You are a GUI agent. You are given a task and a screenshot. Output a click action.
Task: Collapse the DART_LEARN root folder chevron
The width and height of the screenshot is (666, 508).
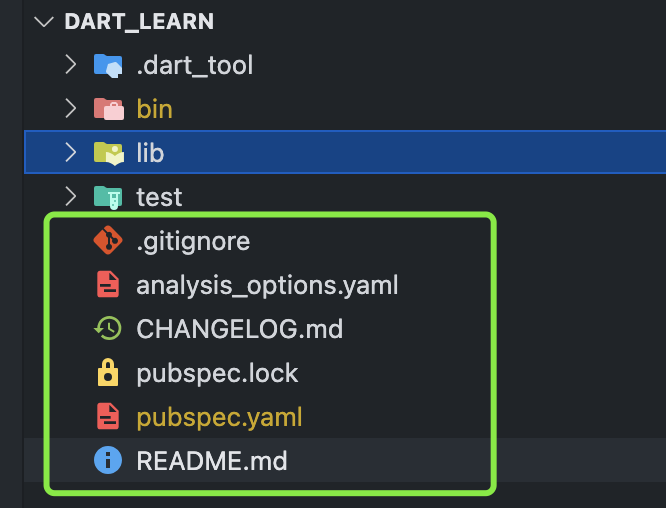tap(44, 21)
